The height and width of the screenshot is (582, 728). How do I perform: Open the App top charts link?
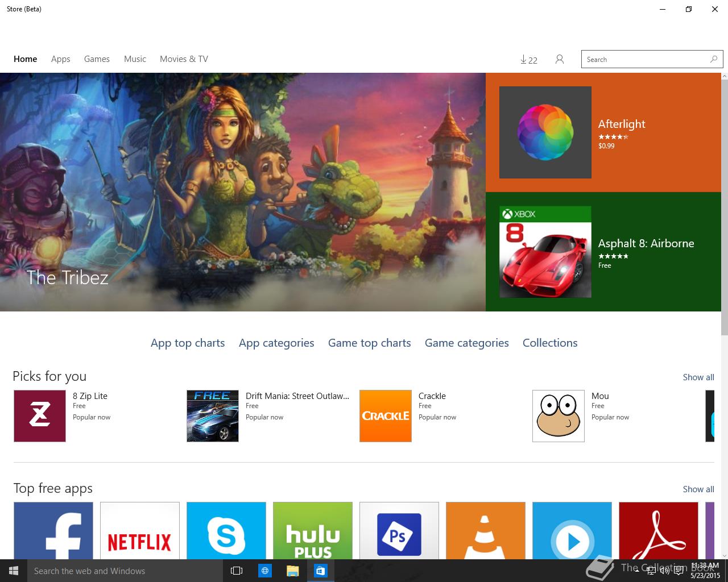[x=188, y=343]
